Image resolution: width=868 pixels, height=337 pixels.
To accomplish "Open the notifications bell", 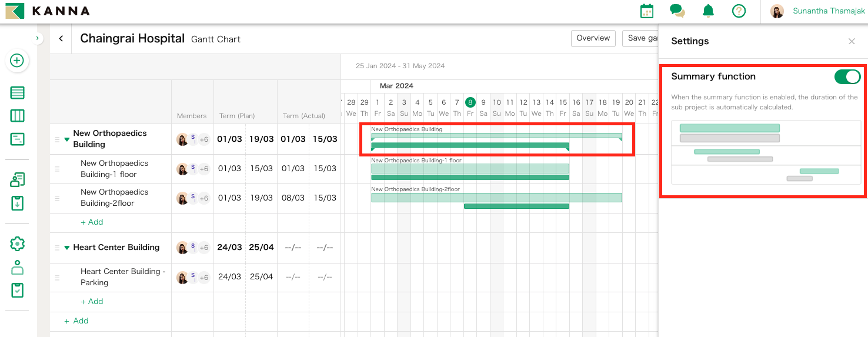I will pyautogui.click(x=708, y=11).
